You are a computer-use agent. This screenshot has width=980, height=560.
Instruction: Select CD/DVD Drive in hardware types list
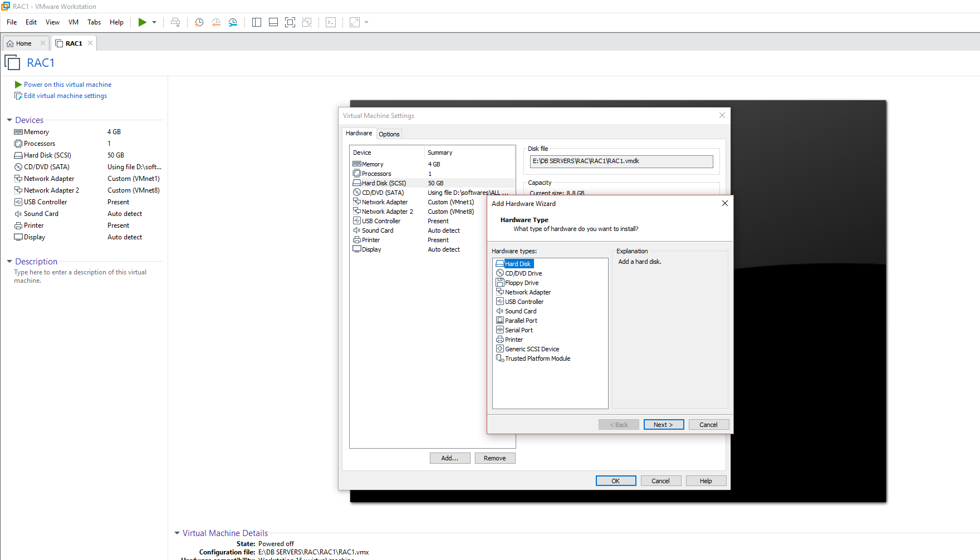click(x=523, y=273)
